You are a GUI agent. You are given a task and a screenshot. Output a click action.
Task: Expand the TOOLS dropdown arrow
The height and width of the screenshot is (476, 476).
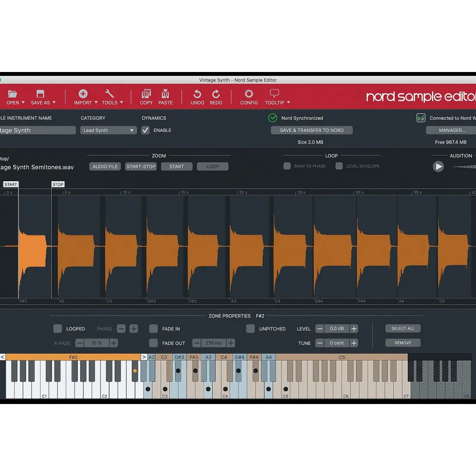121,102
